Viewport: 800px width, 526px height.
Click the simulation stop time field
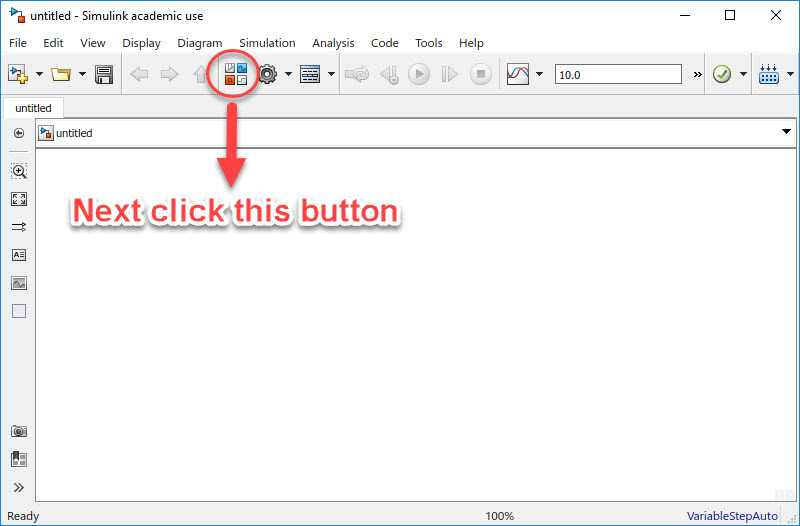click(618, 74)
